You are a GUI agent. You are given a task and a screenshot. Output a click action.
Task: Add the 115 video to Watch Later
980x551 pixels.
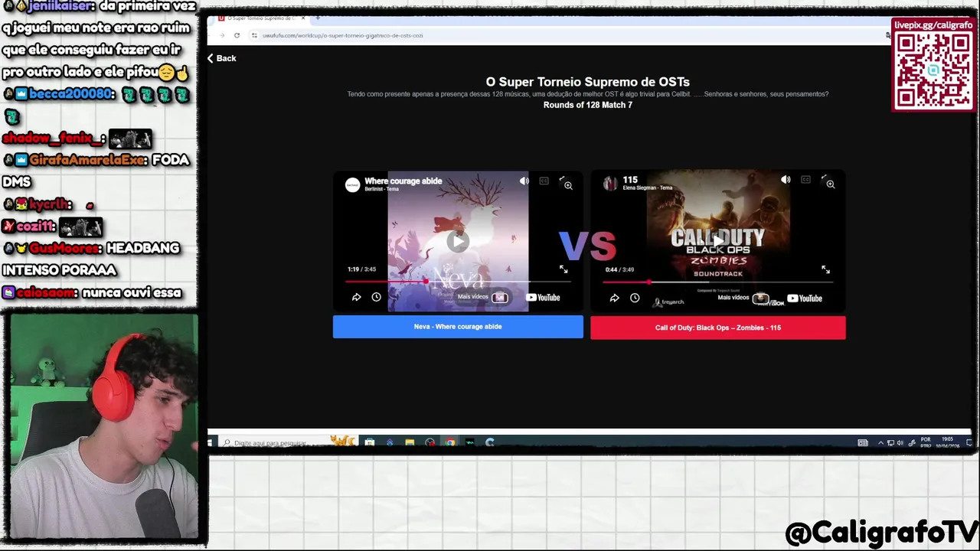point(635,298)
